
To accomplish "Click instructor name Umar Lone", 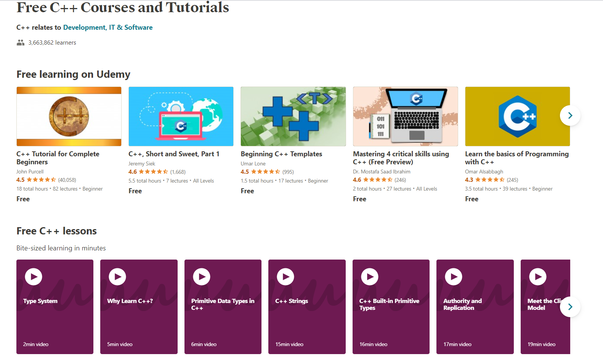I will 253,164.
